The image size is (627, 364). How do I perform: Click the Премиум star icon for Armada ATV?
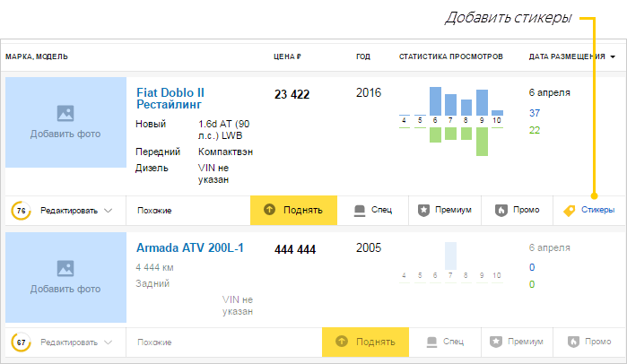(496, 342)
